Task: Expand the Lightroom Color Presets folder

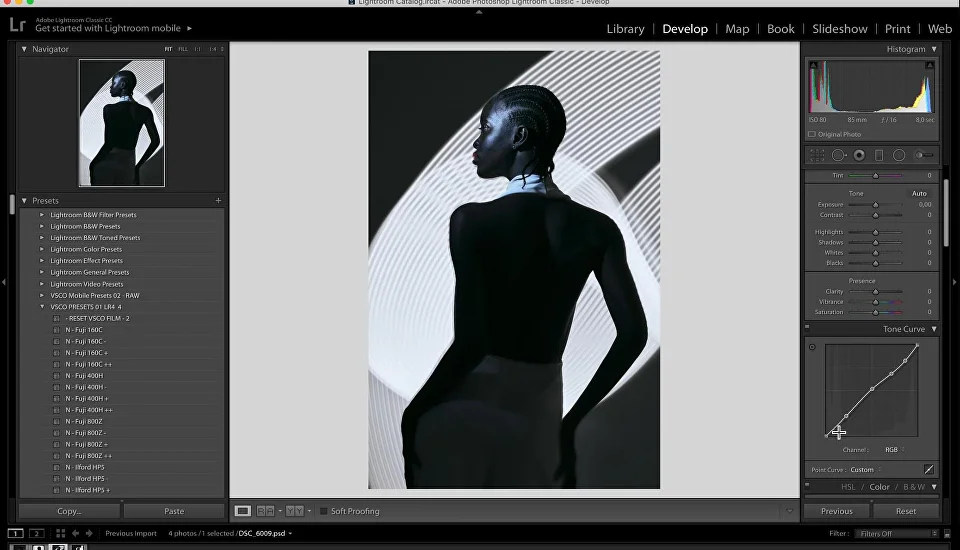Action: pos(42,249)
